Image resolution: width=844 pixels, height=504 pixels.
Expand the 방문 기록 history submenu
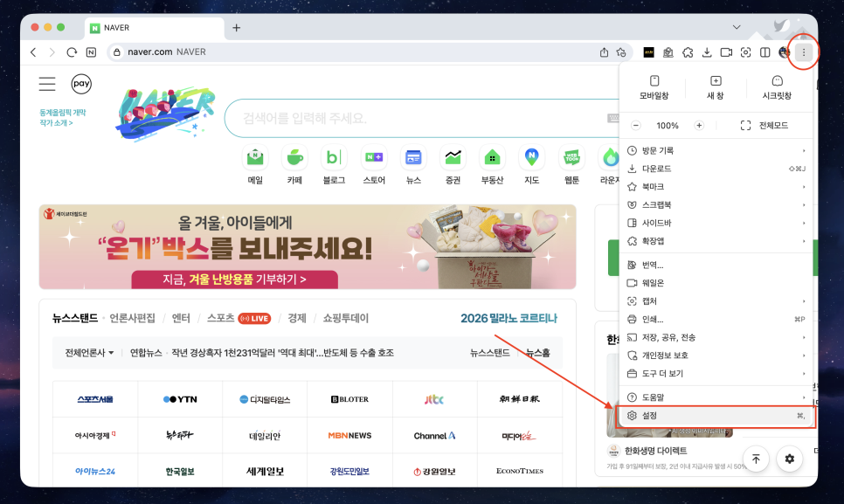point(716,150)
